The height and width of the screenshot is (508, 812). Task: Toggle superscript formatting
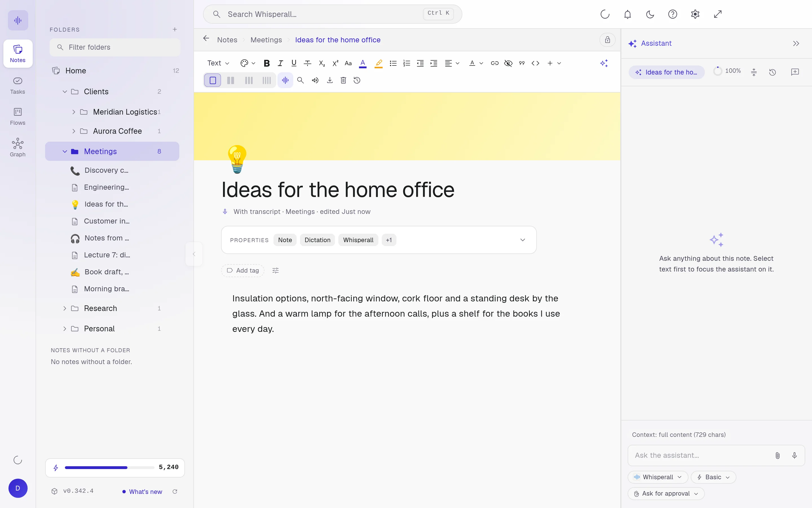[x=335, y=63]
